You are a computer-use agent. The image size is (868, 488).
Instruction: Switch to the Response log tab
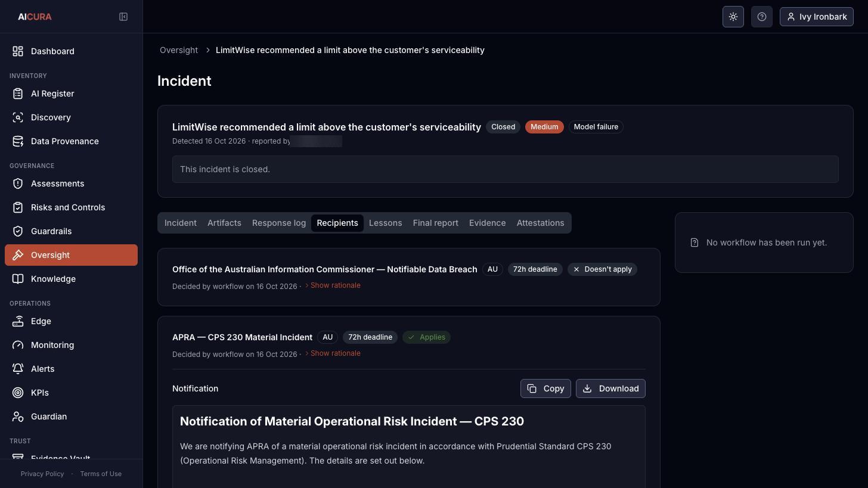[279, 223]
